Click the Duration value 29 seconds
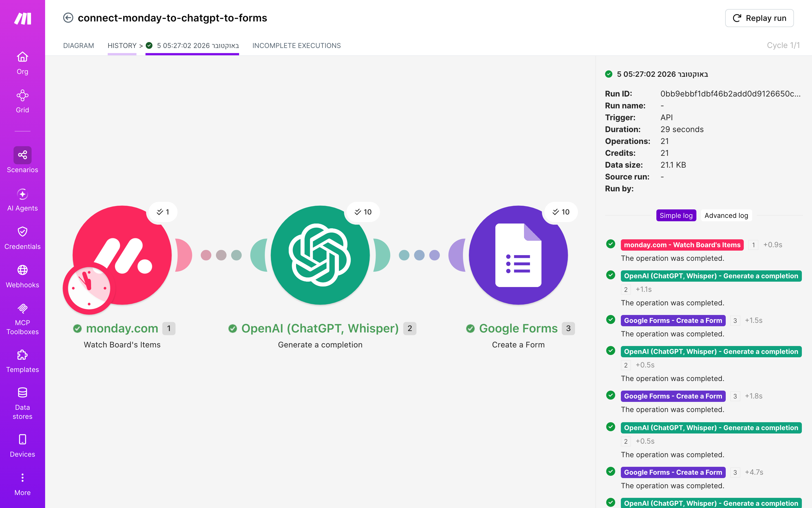 (682, 129)
